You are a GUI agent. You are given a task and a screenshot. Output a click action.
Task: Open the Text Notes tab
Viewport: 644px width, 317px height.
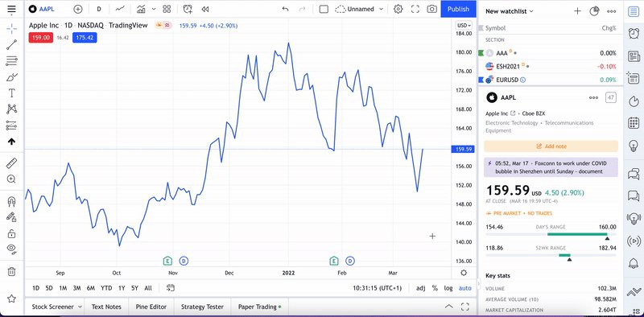(106, 307)
